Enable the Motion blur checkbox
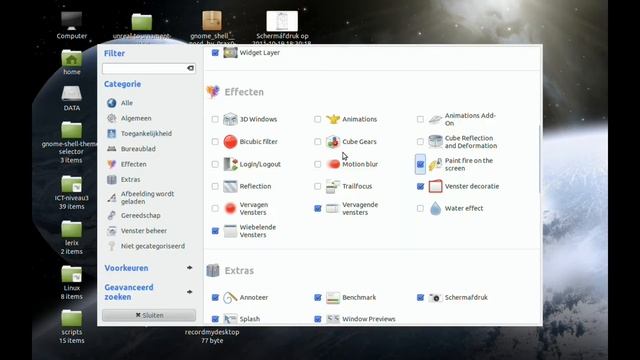This screenshot has width=640, height=360. (x=318, y=164)
